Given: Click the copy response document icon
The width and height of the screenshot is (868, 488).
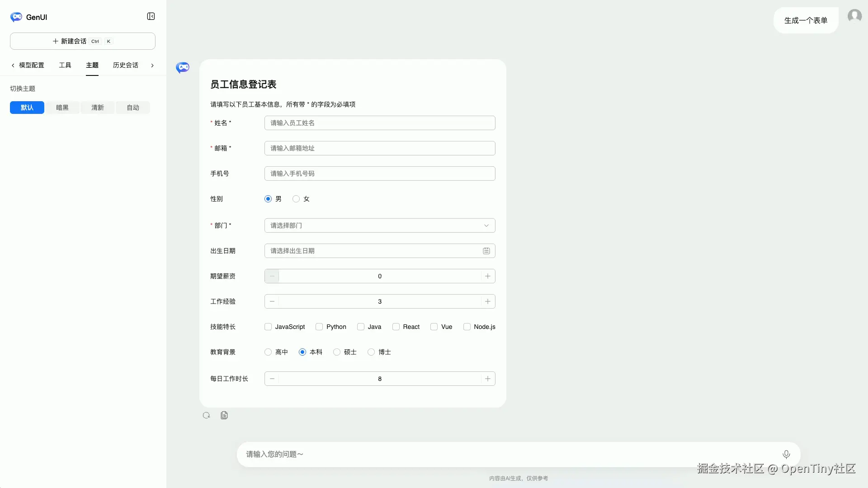Looking at the screenshot, I should pyautogui.click(x=224, y=415).
